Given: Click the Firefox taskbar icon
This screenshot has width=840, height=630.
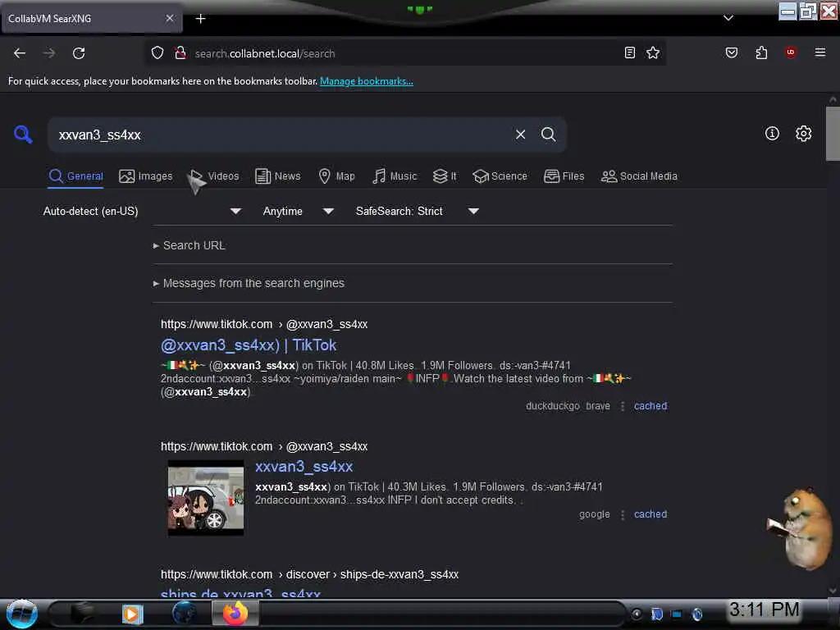Looking at the screenshot, I should (235, 614).
